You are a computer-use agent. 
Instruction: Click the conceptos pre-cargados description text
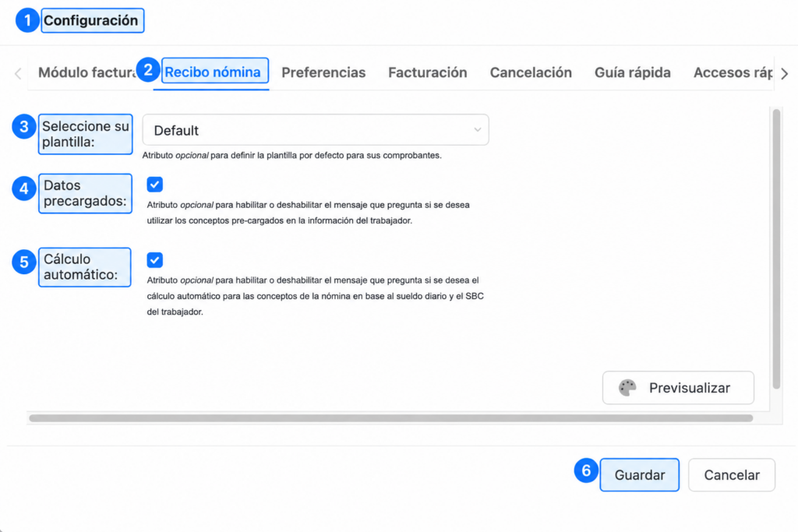[309, 213]
